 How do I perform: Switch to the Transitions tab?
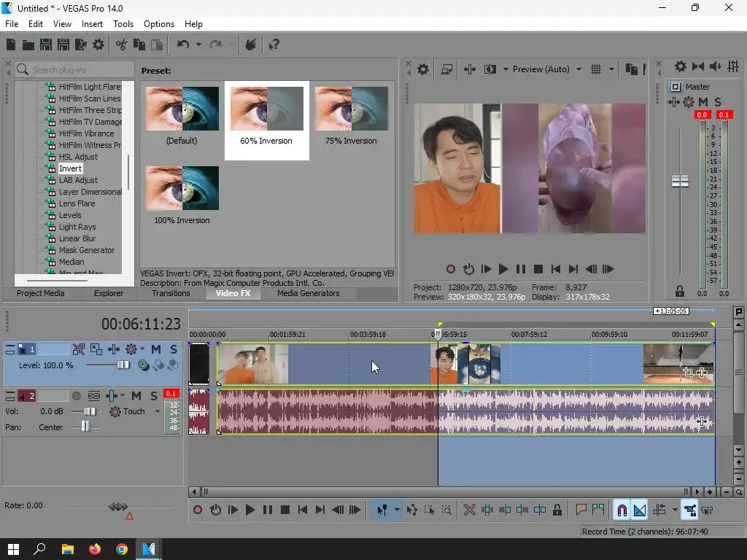coord(171,293)
